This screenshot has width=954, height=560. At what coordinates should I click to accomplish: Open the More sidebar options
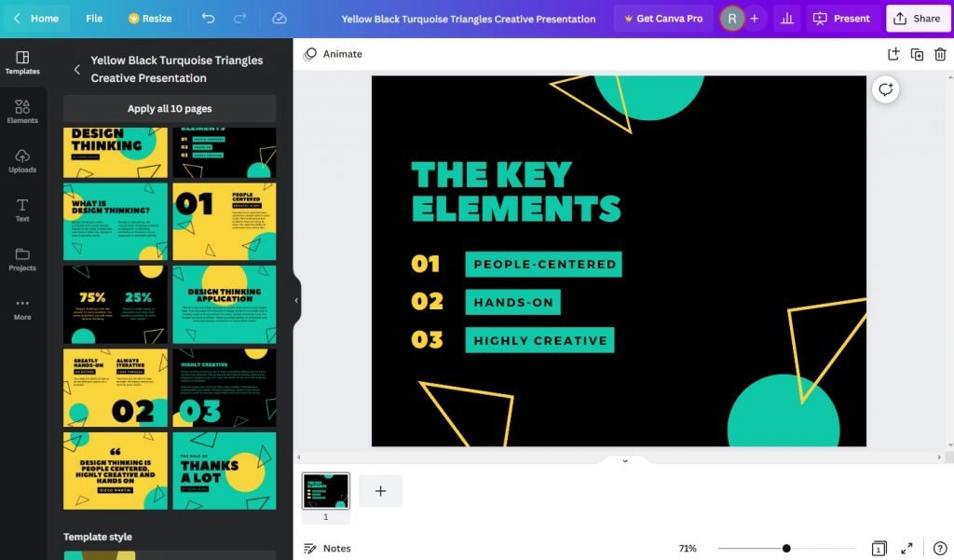coord(22,309)
